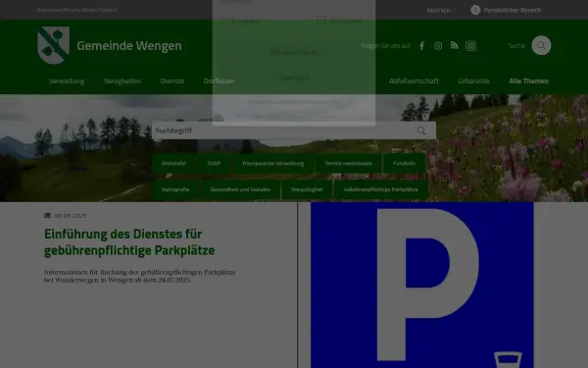This screenshot has height=368, width=588.
Task: Click the Folgen Sie uns auf label
Action: coord(385,46)
